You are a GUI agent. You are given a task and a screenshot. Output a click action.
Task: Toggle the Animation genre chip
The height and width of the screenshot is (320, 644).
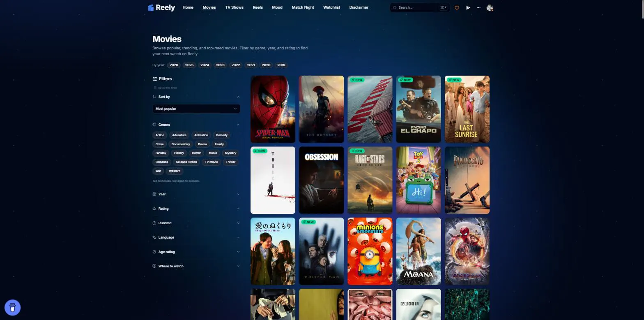[x=201, y=135]
